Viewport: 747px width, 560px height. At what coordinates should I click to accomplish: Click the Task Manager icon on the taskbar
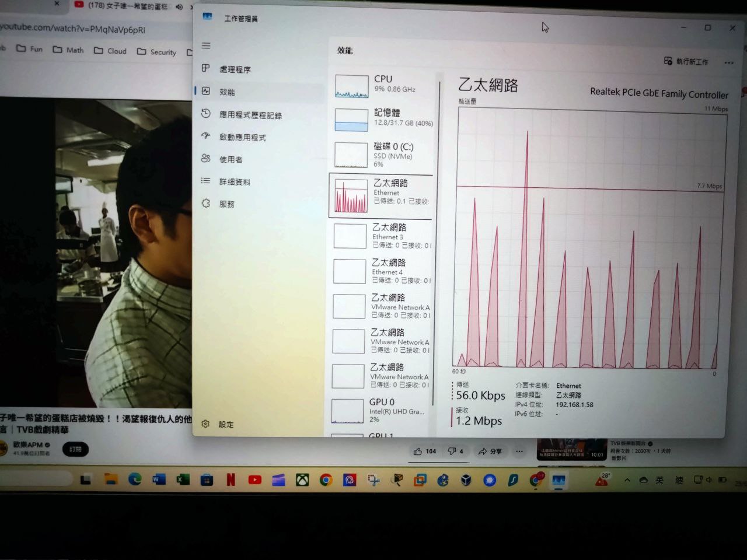(558, 481)
